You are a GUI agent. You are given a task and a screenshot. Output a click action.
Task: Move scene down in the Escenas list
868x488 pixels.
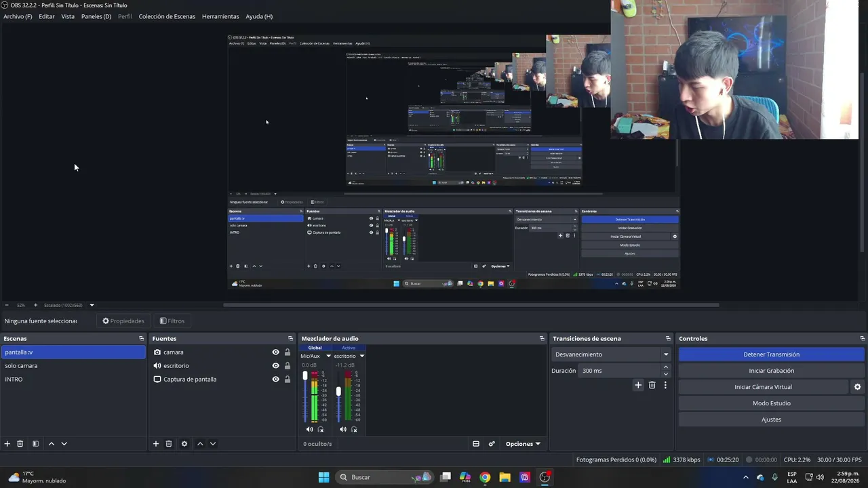(x=64, y=444)
